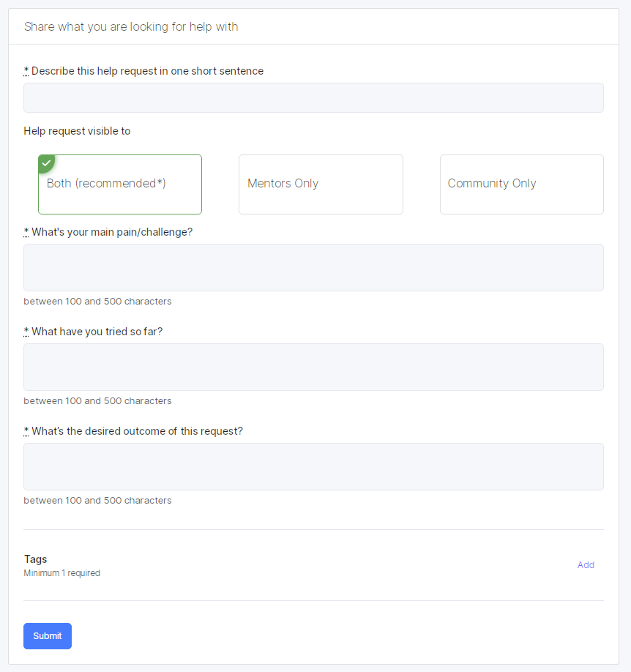Image resolution: width=631 pixels, height=672 pixels.
Task: Click the character-limit hint under the main pain field
Action: (98, 302)
